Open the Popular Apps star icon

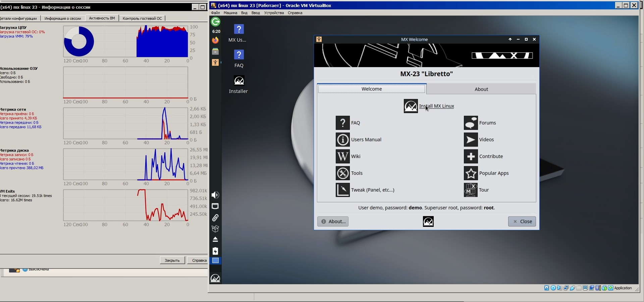tap(471, 173)
